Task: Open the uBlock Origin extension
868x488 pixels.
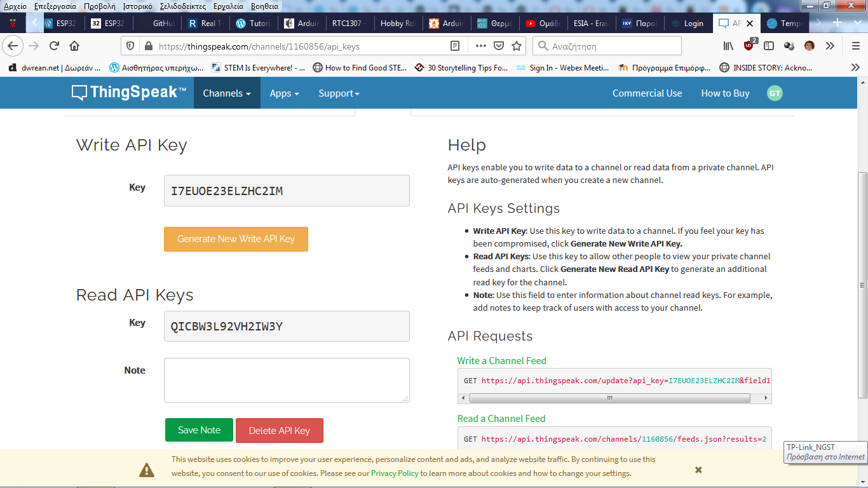Action: click(749, 46)
